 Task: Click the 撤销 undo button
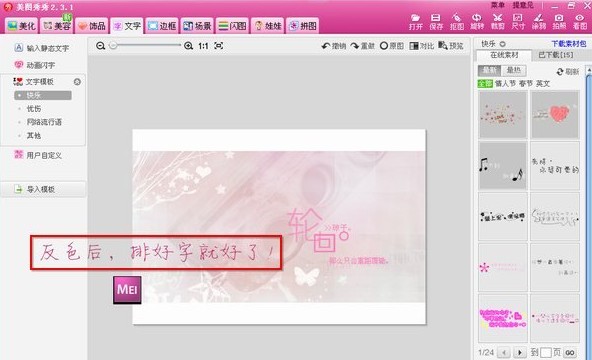tap(334, 46)
